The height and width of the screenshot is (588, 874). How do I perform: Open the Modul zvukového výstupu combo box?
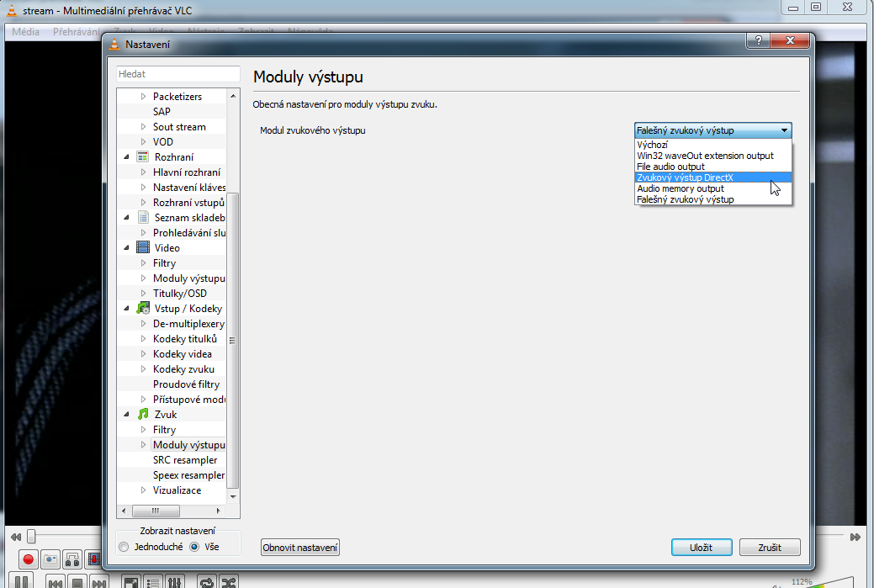713,130
